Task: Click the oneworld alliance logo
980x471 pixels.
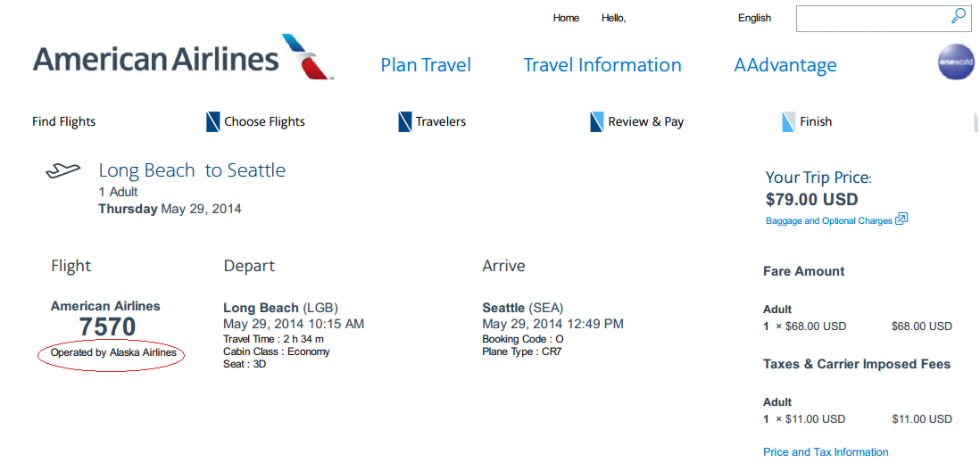Action: coord(956,62)
